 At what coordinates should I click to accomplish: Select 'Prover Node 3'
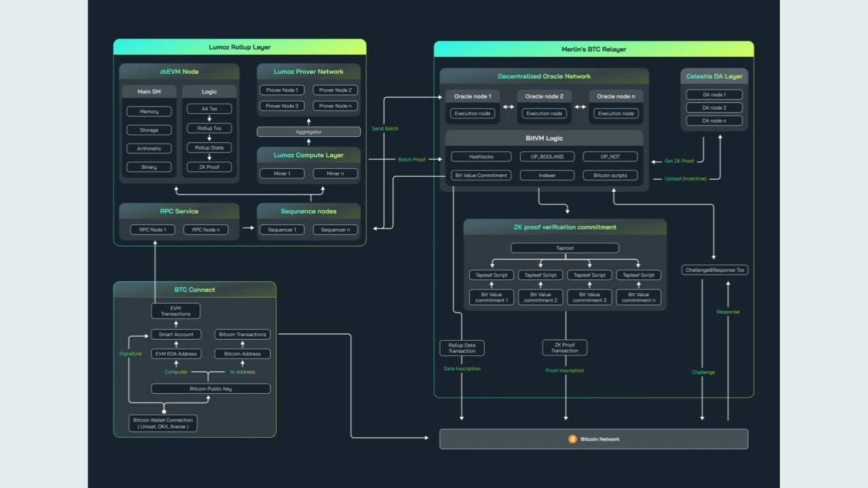tap(282, 106)
